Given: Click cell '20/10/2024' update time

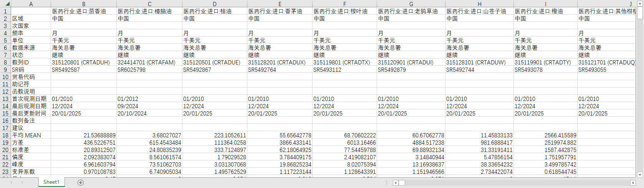Looking at the screenshot, I should pos(149,113).
